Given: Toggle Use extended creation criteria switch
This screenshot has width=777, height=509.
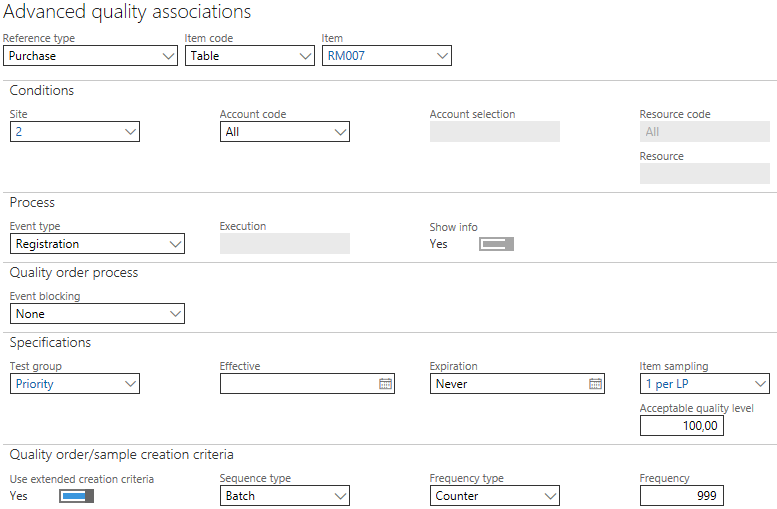Looking at the screenshot, I should coord(76,496).
